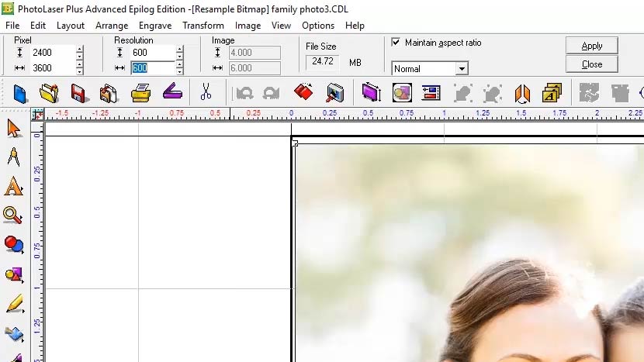Click the Open folder icon

coord(49,94)
